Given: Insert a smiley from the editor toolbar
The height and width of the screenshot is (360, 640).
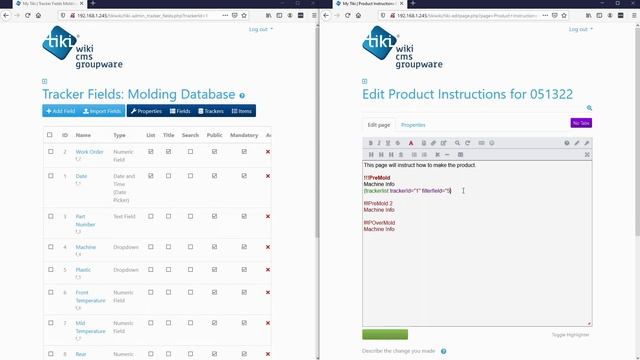Looking at the screenshot, I should coord(492,143).
